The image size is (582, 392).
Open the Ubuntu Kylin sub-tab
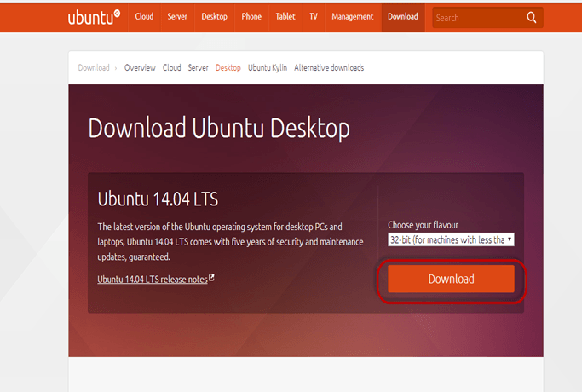click(267, 68)
